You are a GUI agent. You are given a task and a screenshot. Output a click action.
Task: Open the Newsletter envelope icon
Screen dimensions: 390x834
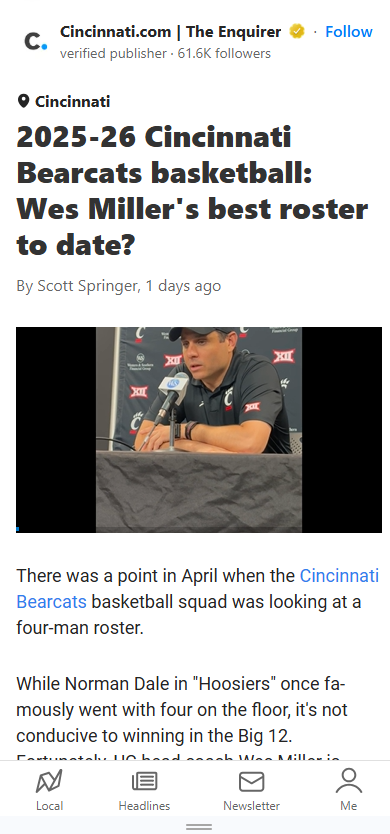click(252, 782)
